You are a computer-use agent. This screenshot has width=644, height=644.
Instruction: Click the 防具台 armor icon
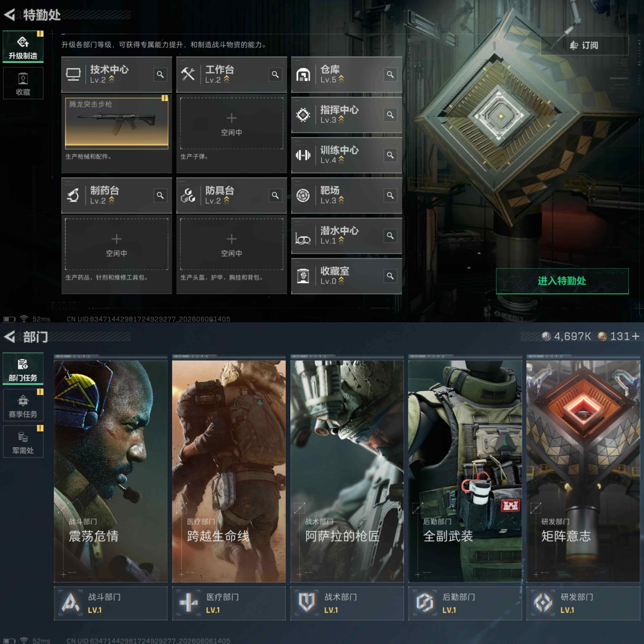(x=188, y=195)
